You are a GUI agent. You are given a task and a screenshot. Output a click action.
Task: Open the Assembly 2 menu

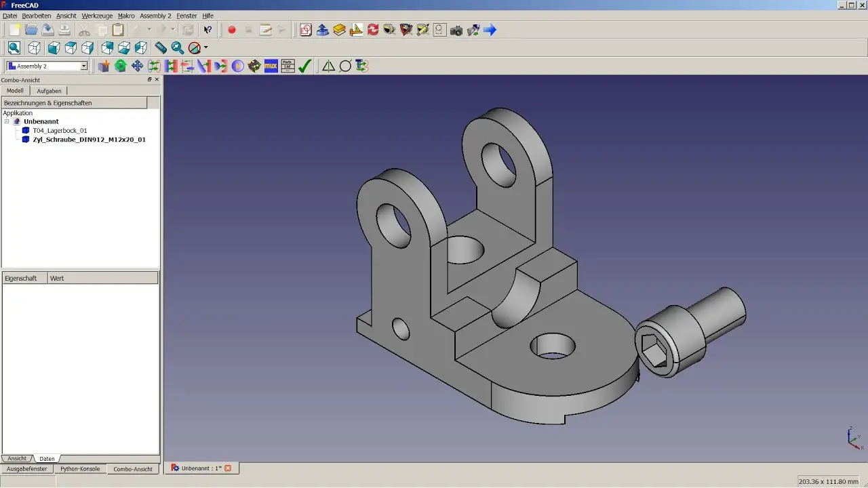(x=155, y=16)
